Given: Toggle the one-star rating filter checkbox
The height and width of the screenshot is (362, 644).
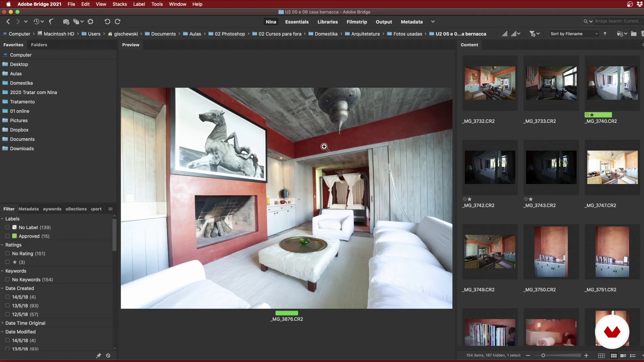Looking at the screenshot, I should click(7, 262).
